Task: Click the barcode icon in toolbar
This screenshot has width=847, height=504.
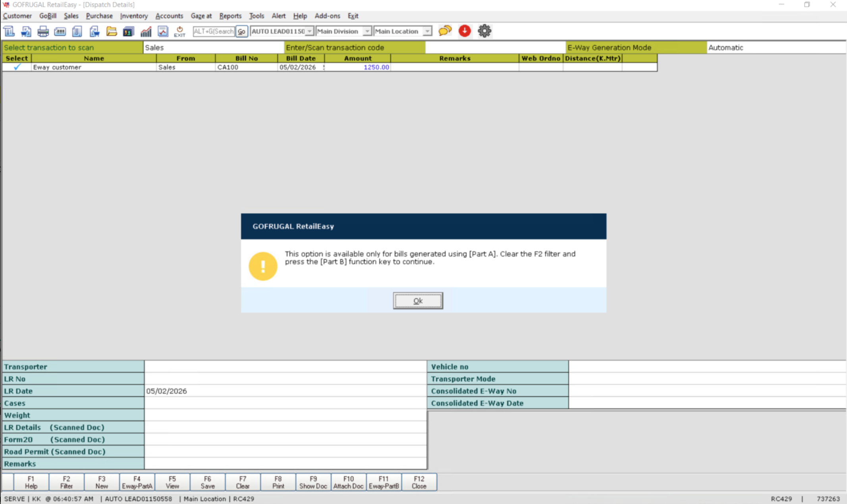Action: click(x=60, y=31)
